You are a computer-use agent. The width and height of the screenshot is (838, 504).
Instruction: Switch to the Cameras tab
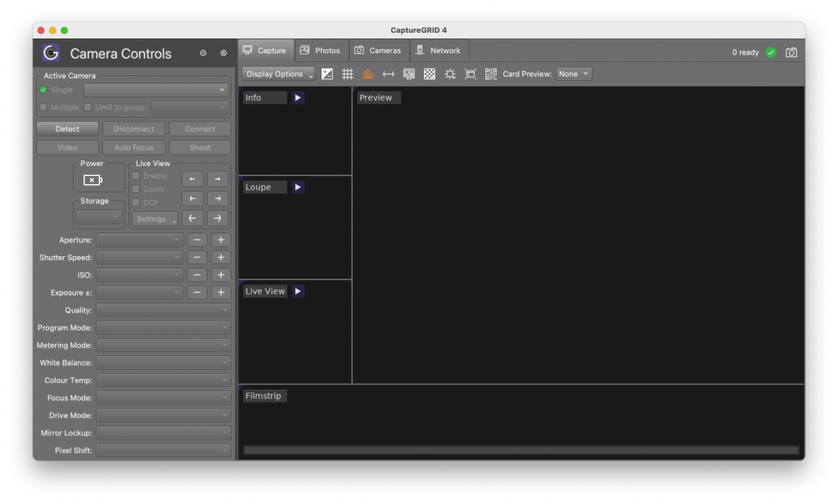point(378,50)
